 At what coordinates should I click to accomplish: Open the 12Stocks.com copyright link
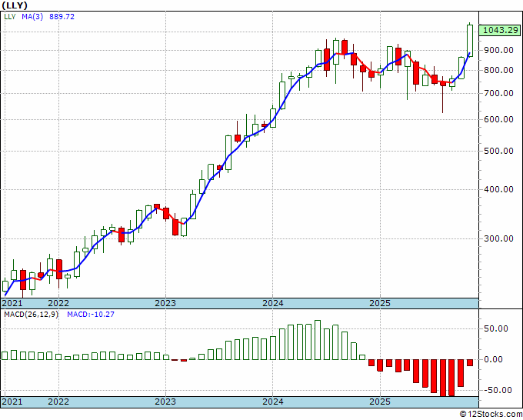coord(491,414)
